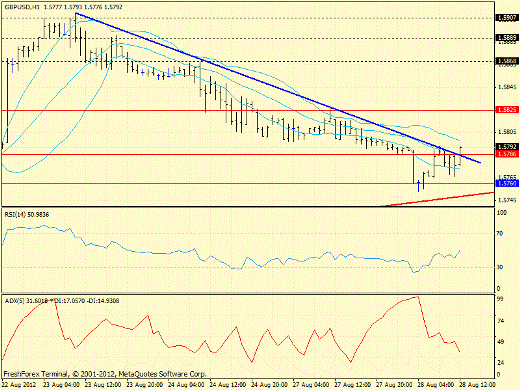Click the 27 Aug 12:00 time label

[x=353, y=385]
